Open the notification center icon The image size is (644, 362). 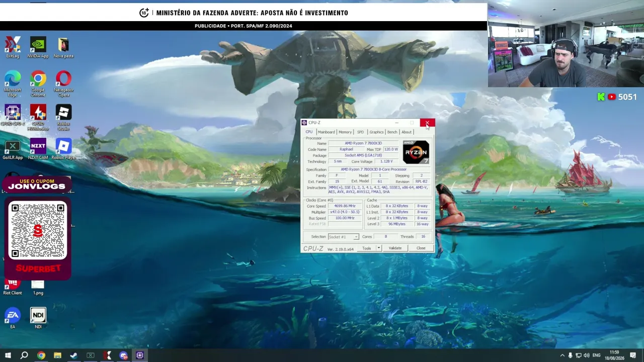tap(633, 355)
